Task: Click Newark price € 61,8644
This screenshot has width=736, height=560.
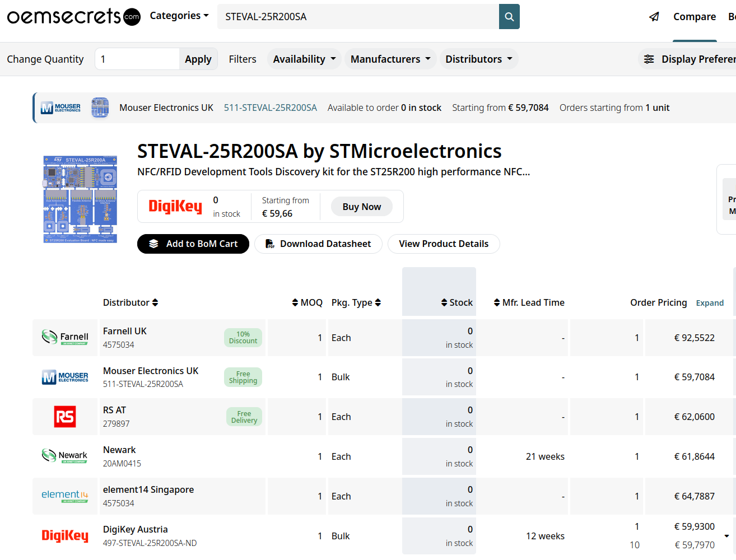Action: [x=695, y=456]
